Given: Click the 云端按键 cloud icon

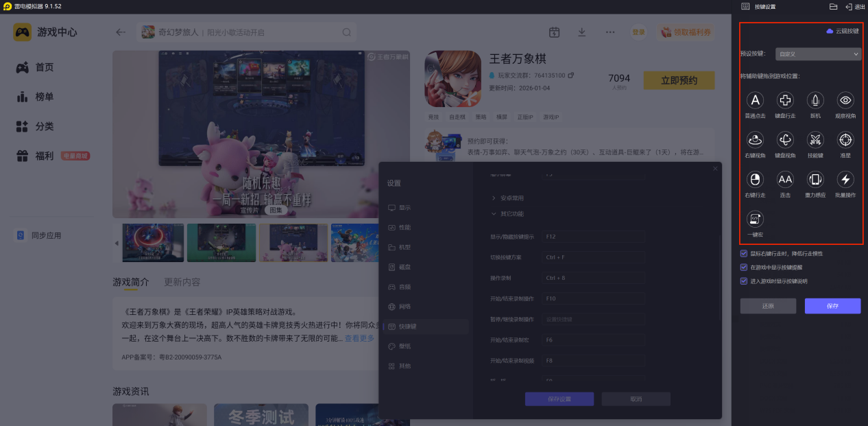Looking at the screenshot, I should (830, 32).
